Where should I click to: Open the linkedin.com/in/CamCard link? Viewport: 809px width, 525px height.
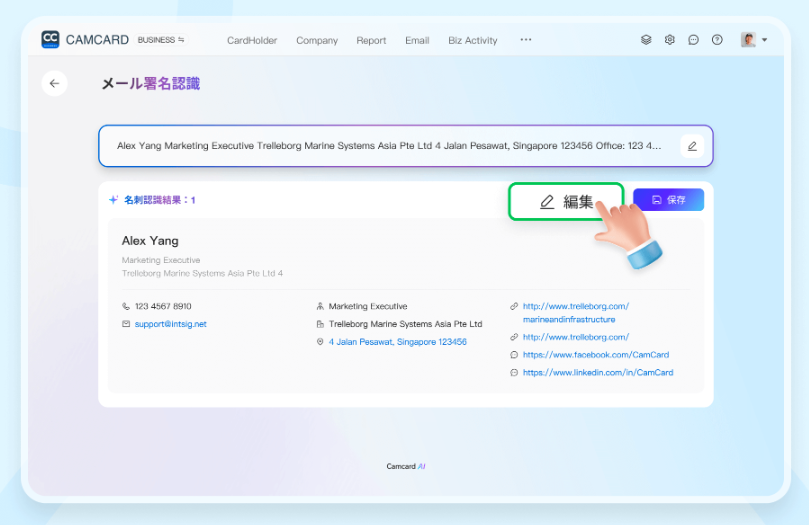click(598, 372)
